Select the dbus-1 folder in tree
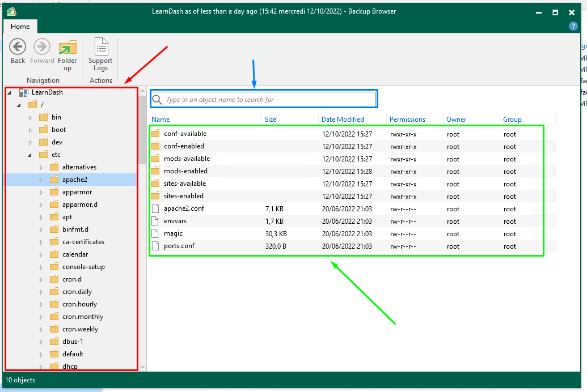 pos(73,342)
